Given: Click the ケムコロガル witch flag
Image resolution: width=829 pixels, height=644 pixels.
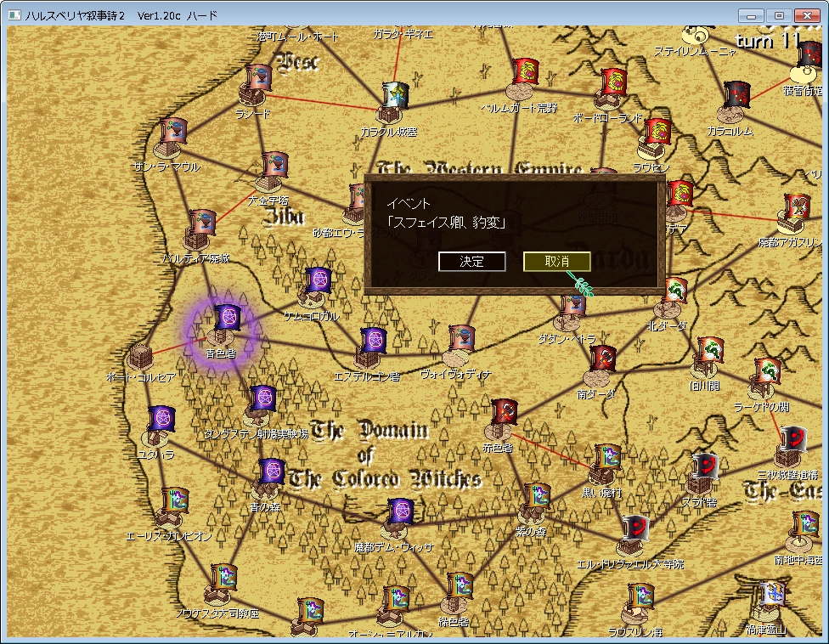Looking at the screenshot, I should [x=319, y=280].
